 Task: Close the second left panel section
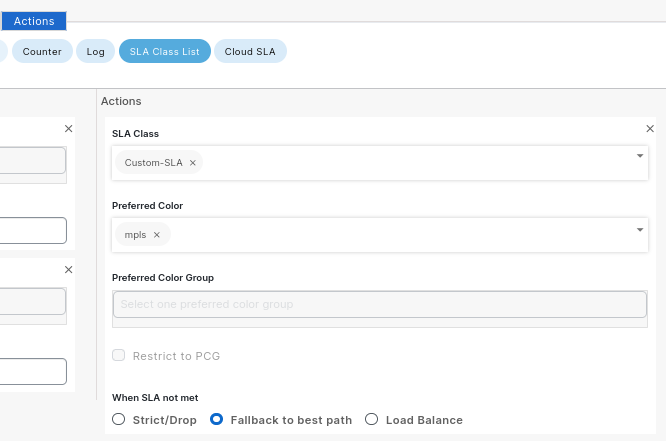click(68, 270)
